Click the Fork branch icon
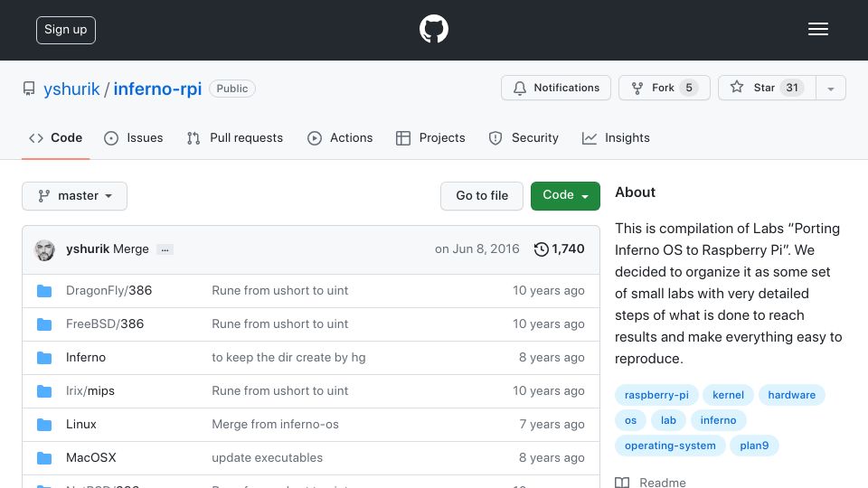Viewport: 868px width, 488px height. coord(637,88)
